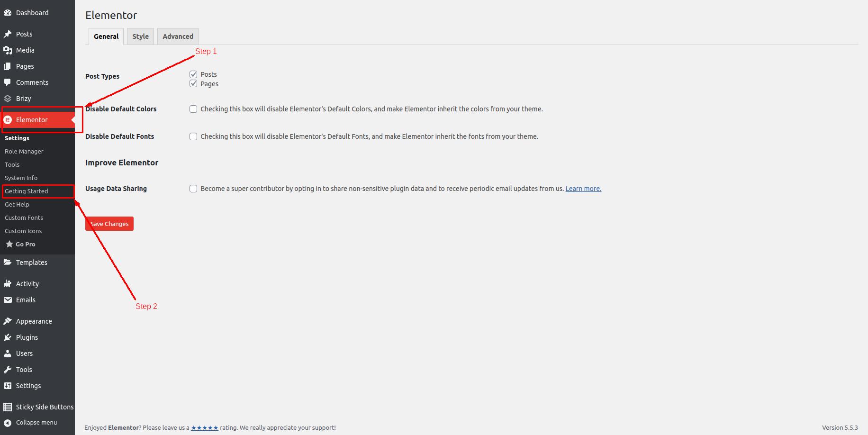
Task: Open Tools under Elementor submenu
Action: click(12, 164)
